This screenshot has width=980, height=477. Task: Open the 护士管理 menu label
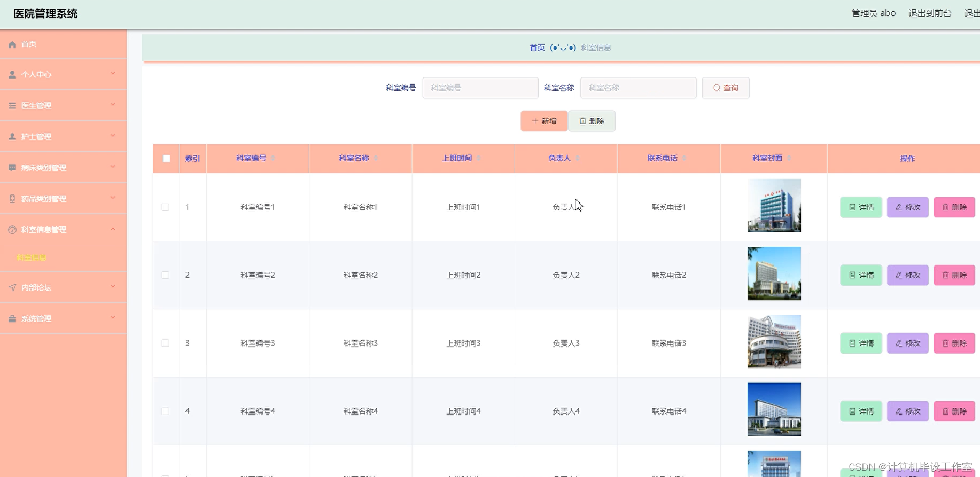(x=36, y=137)
